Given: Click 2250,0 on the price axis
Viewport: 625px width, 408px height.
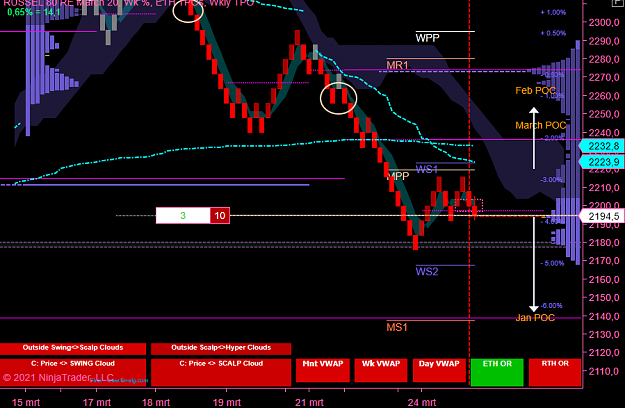Looking at the screenshot, I should coord(604,114).
